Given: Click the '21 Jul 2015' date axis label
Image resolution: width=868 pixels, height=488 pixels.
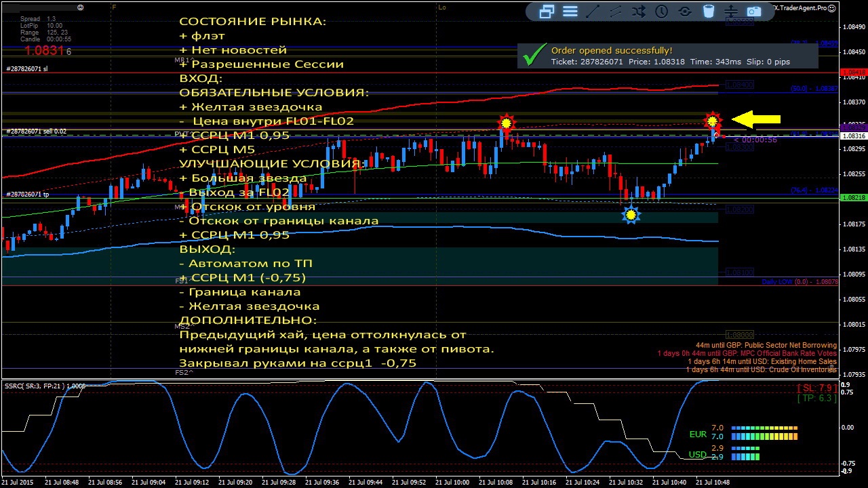Looking at the screenshot, I should (17, 483).
